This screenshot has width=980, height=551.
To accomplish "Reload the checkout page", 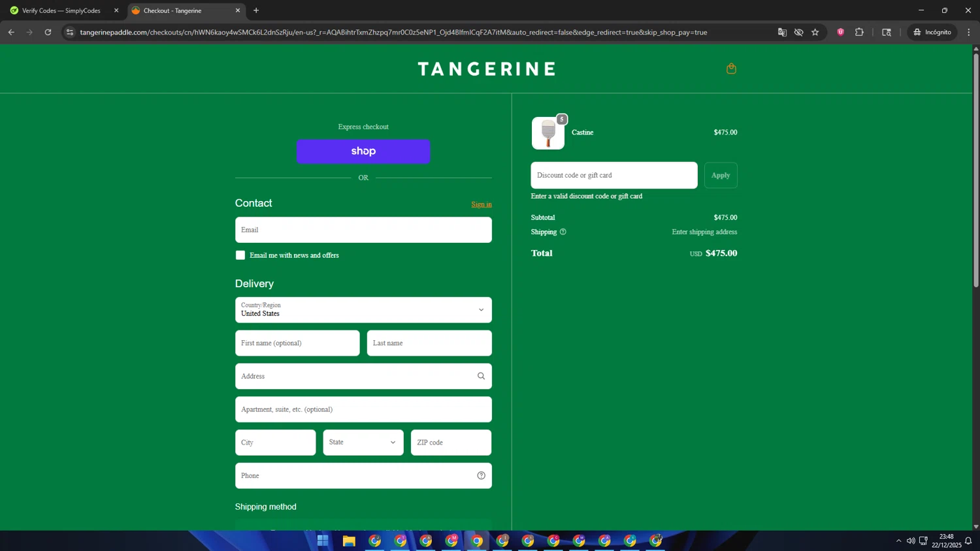I will [x=48, y=32].
